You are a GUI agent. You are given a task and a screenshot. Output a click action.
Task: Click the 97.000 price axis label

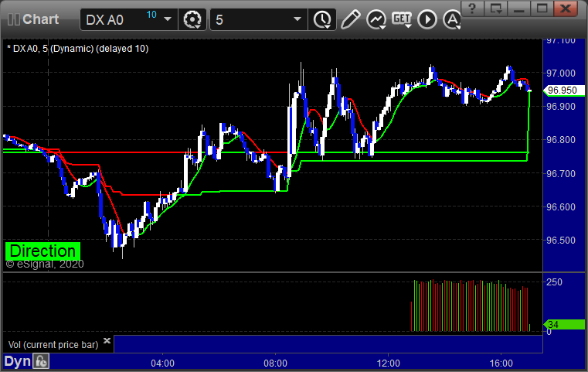[561, 73]
